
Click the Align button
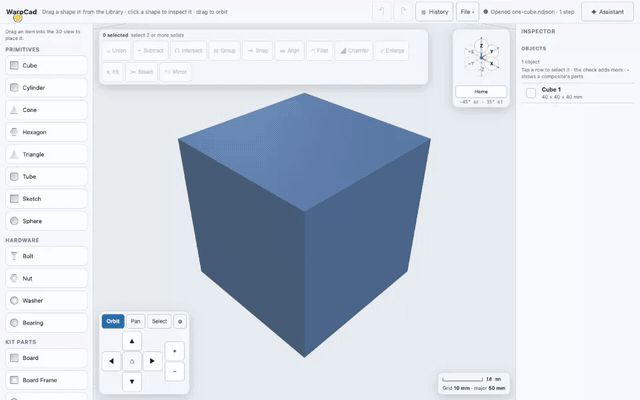[289, 51]
